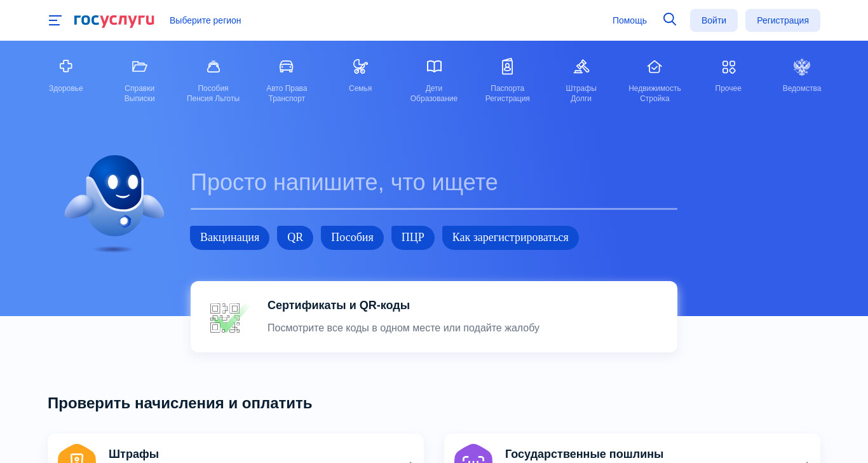Select the QR suggestion chip
The image size is (868, 463).
tap(295, 238)
